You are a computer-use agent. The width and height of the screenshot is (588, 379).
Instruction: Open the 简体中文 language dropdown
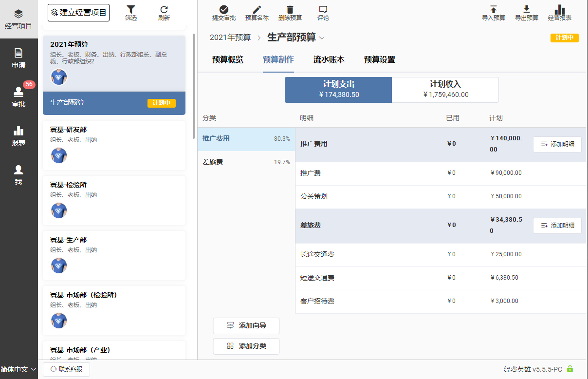point(18,369)
